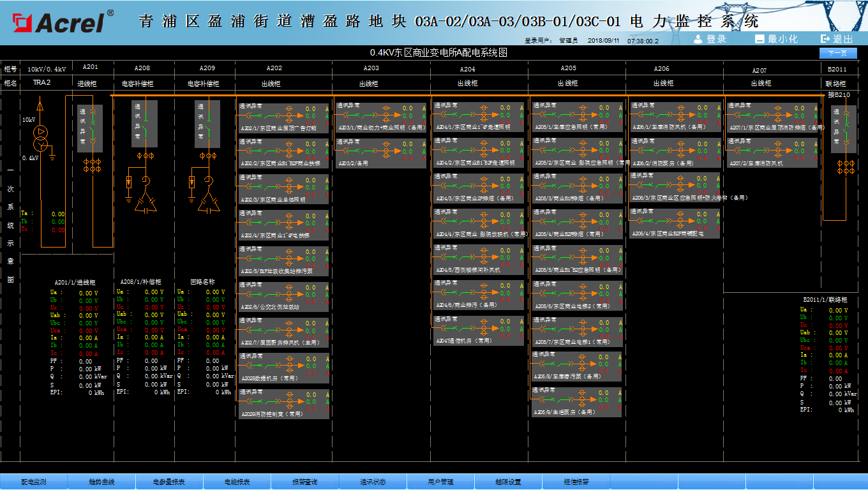
Task: Click the 0.4KV东区商业变电所A配电系统图 title
Action: pos(438,53)
